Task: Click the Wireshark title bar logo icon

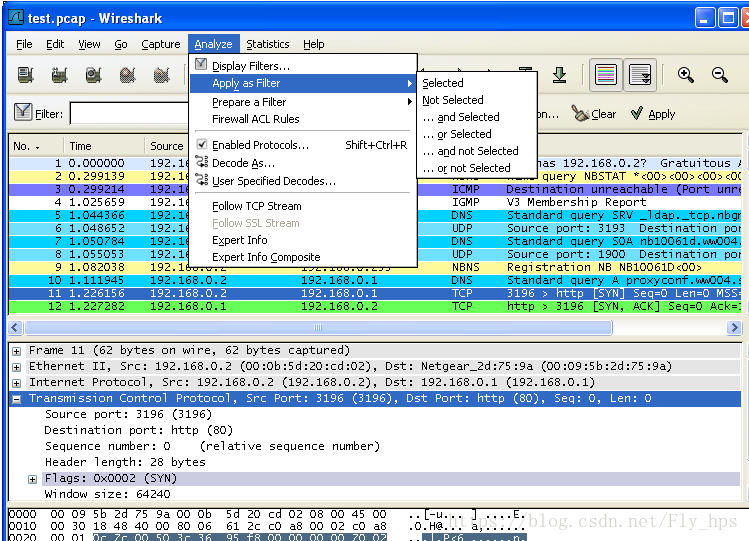Action: pos(16,17)
